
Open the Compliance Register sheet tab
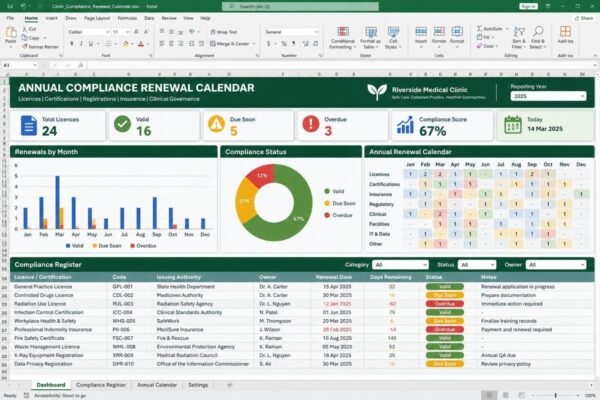coord(101,385)
